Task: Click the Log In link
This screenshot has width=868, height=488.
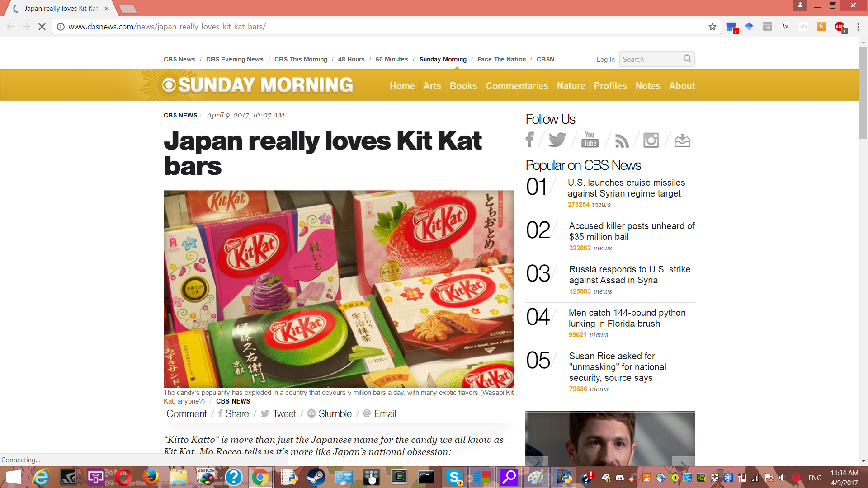Action: tap(605, 60)
